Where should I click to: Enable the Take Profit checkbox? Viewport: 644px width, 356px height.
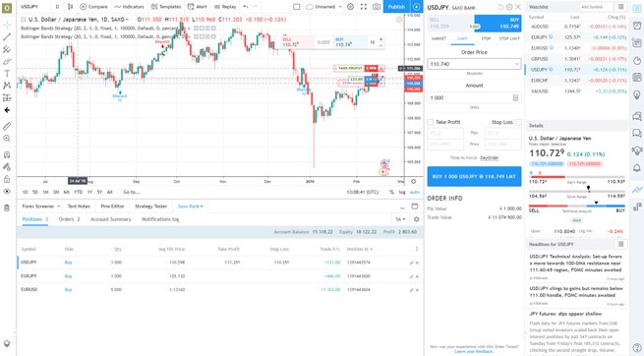click(431, 122)
